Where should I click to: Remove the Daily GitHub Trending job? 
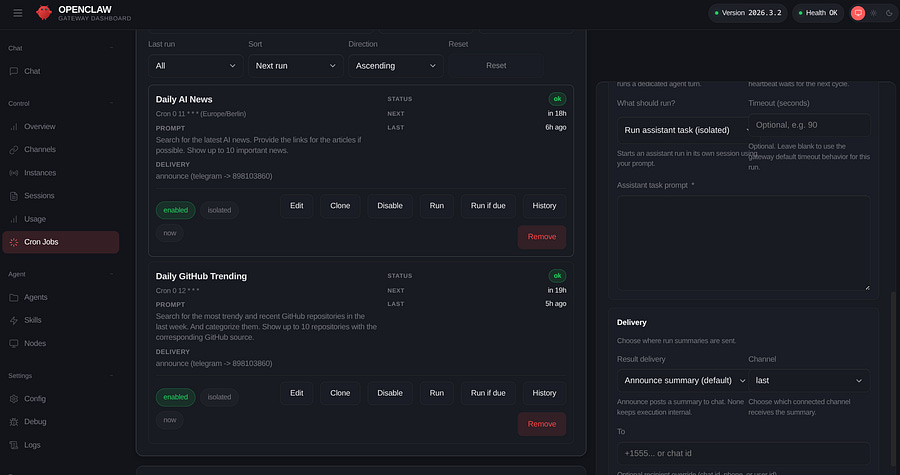[x=542, y=424]
